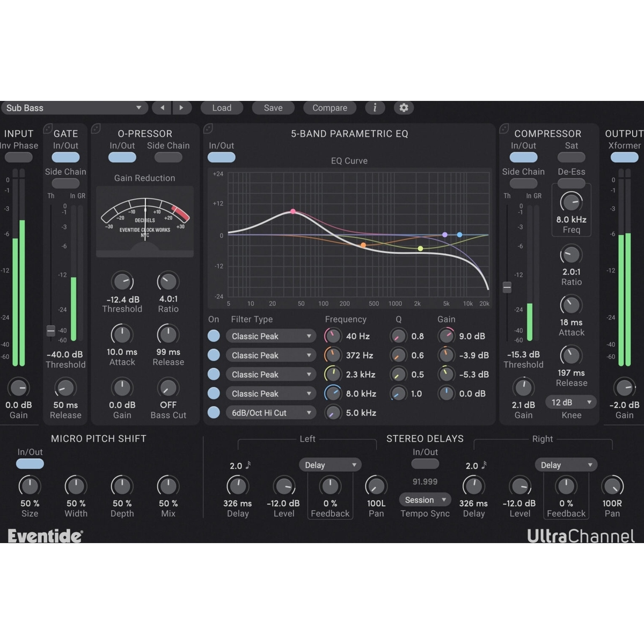Click the Compressor Ratio knob
Image resolution: width=644 pixels, height=644 pixels.
[571, 255]
